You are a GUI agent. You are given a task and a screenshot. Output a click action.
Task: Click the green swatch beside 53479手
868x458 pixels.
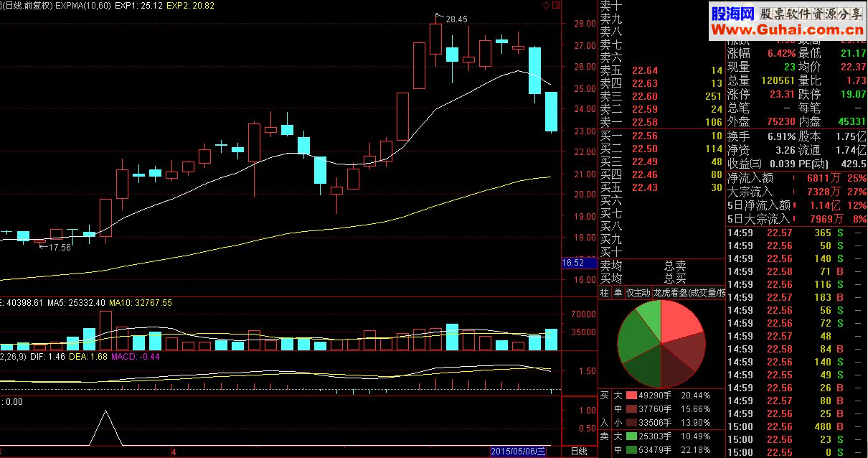coord(631,450)
